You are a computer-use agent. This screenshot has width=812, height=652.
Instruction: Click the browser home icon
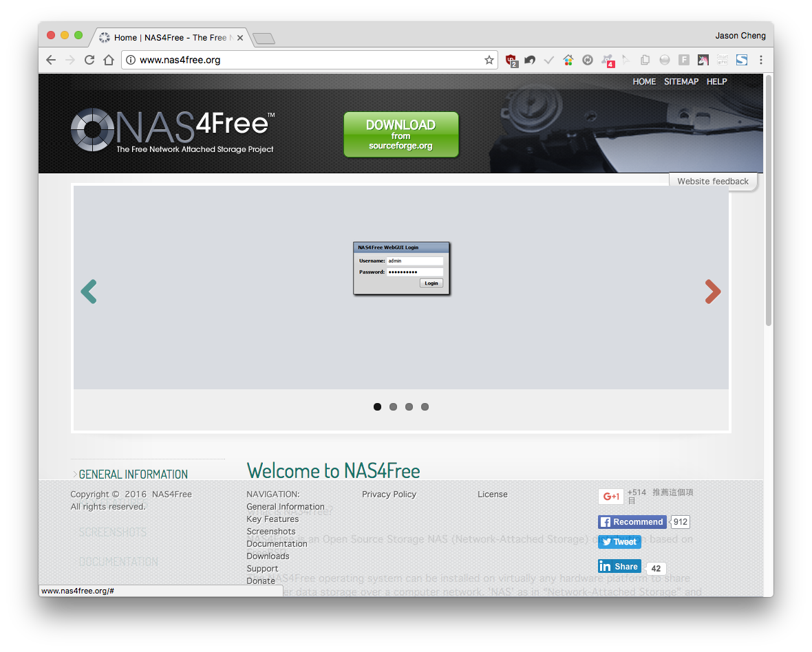[x=108, y=60]
